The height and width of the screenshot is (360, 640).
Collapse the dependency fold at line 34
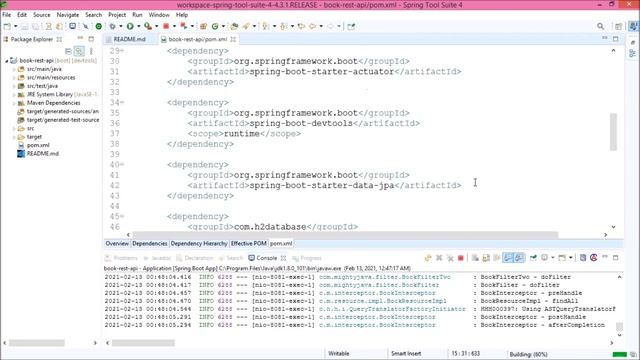tap(122, 103)
